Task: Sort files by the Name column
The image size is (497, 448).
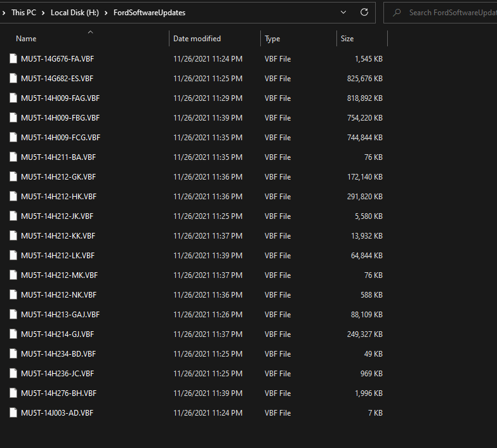Action: pos(26,39)
